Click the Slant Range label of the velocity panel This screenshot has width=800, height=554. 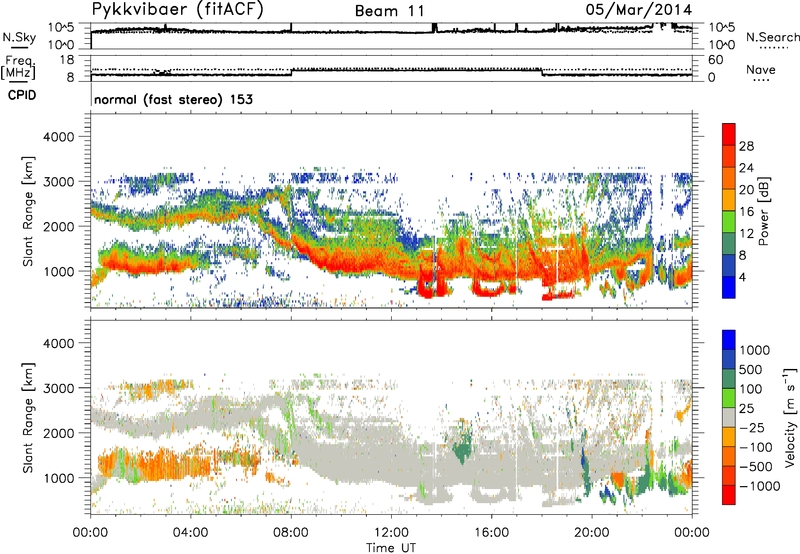[28, 418]
